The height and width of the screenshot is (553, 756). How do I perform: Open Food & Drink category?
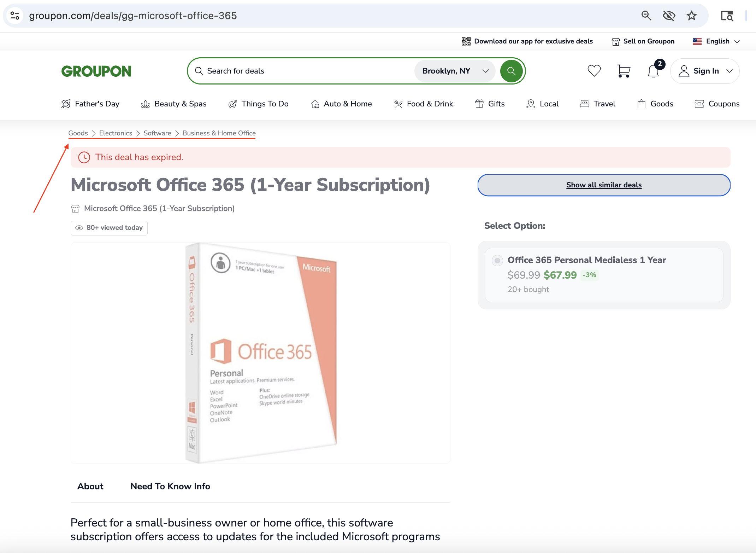(423, 104)
